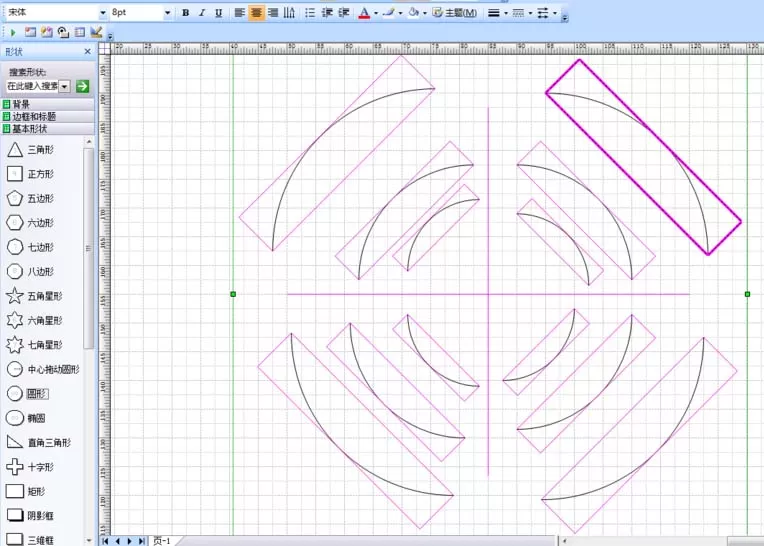Click the shapes list scrollbar thumb
Image resolution: width=764 pixels, height=546 pixels.
[88, 248]
